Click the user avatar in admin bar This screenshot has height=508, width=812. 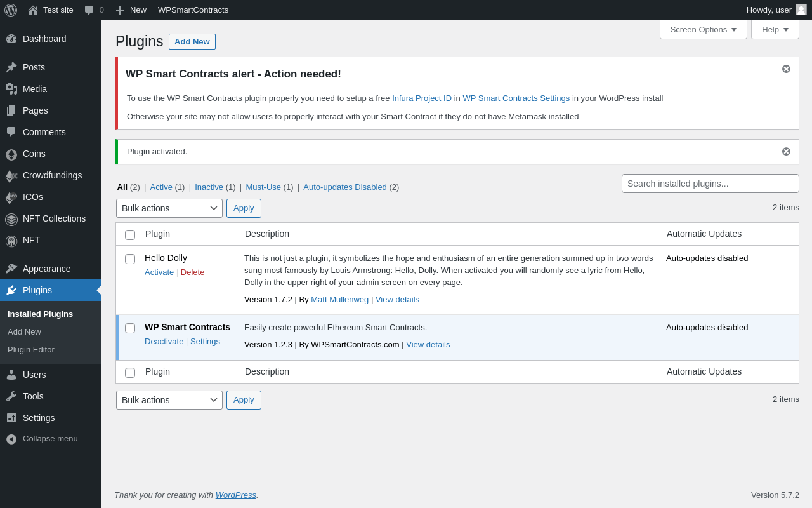tap(801, 10)
